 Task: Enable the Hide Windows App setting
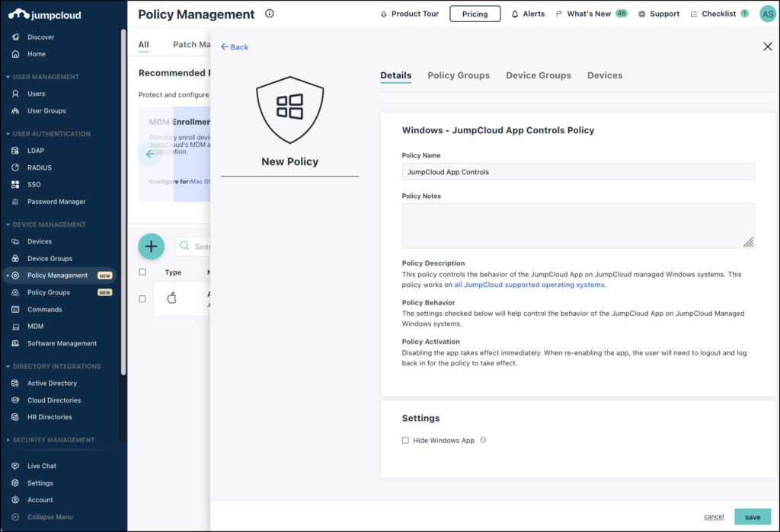pos(405,439)
